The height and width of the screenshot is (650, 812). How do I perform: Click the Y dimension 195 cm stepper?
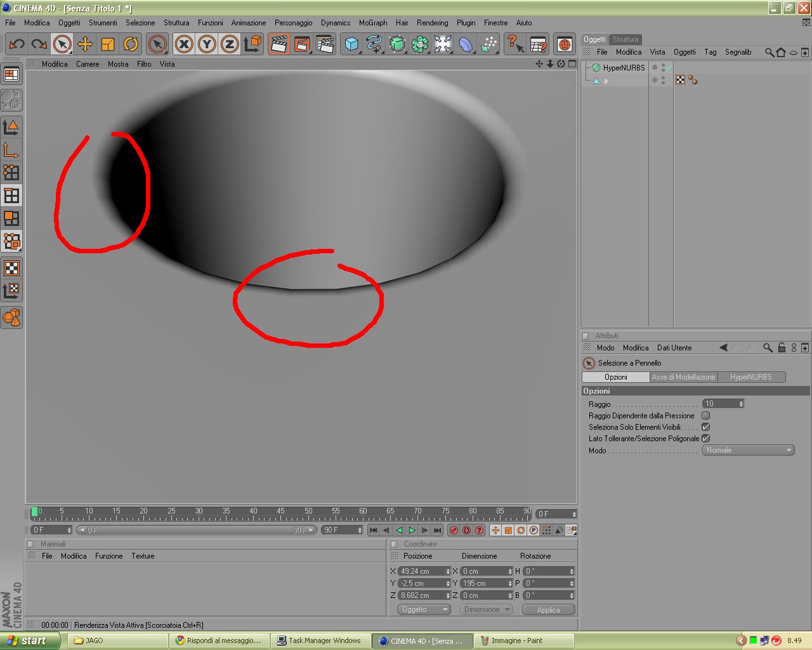(x=510, y=583)
